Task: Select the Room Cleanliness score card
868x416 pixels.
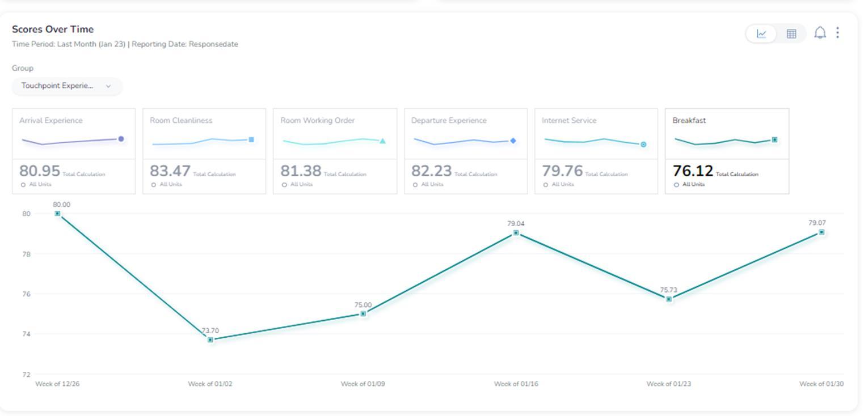Action: [x=204, y=151]
